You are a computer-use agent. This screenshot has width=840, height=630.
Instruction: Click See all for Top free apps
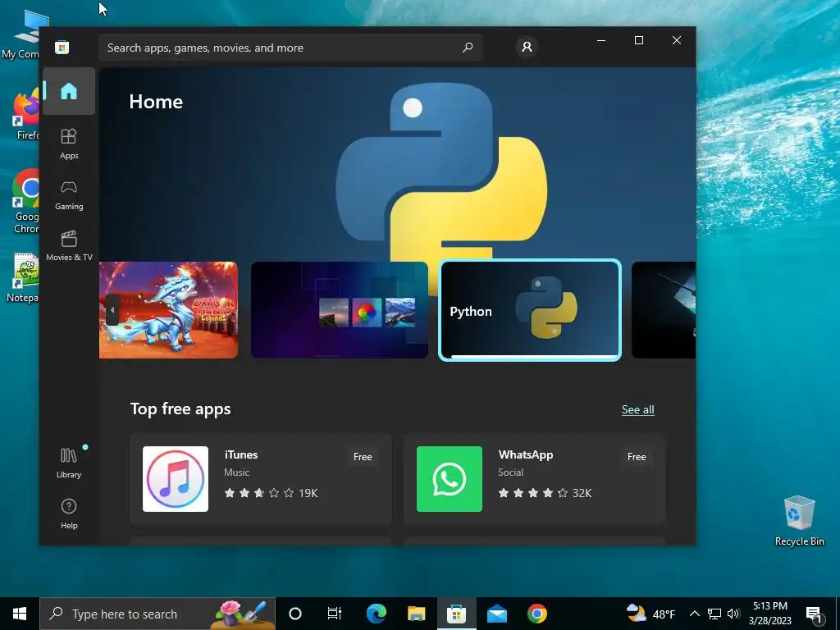(637, 410)
